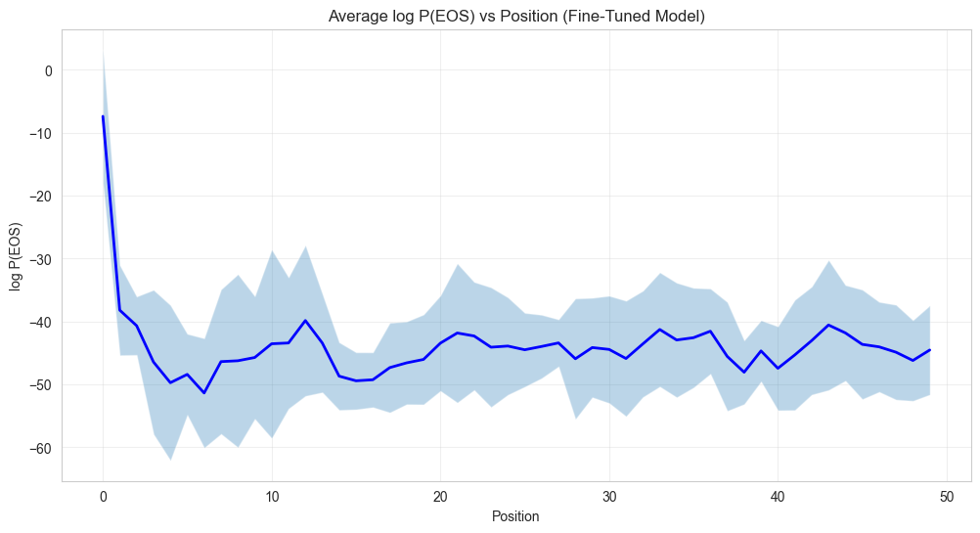Click x-axis tick label 50
The width and height of the screenshot is (980, 533).
pos(946,496)
